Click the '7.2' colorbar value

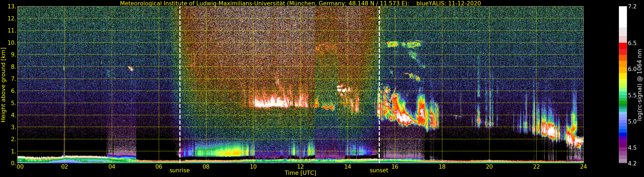click(x=632, y=6)
